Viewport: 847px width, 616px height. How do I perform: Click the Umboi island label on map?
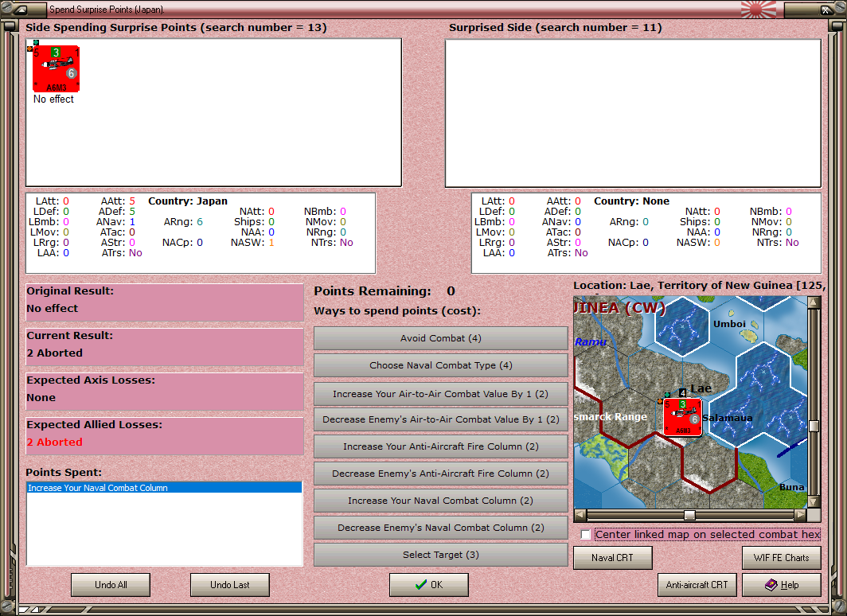coord(729,324)
